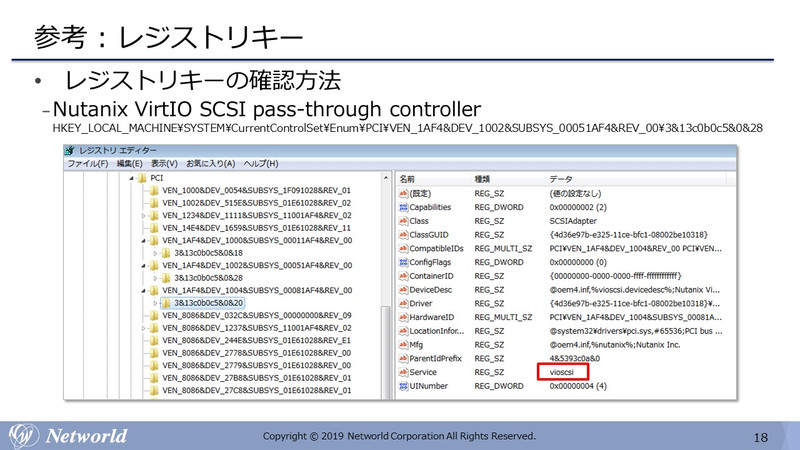This screenshot has height=450, width=800.
Task: Select the VEN_1AF4&DEV_1004&SUBSYS_00081AF4 key label
Action: pyautogui.click(x=257, y=290)
